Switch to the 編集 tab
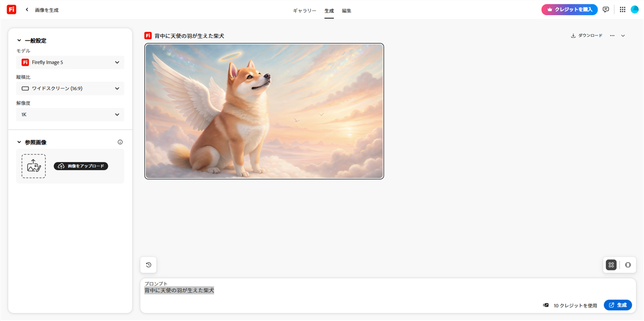The image size is (644, 321). point(347,11)
